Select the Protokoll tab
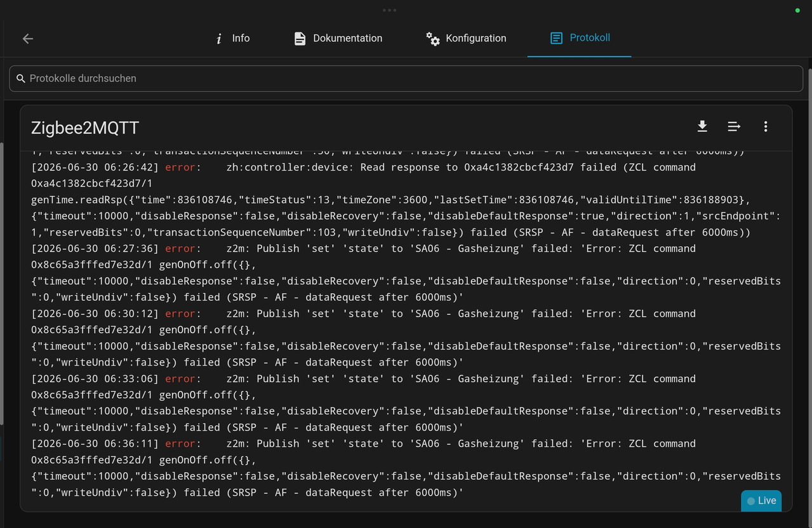The width and height of the screenshot is (812, 528). point(579,38)
